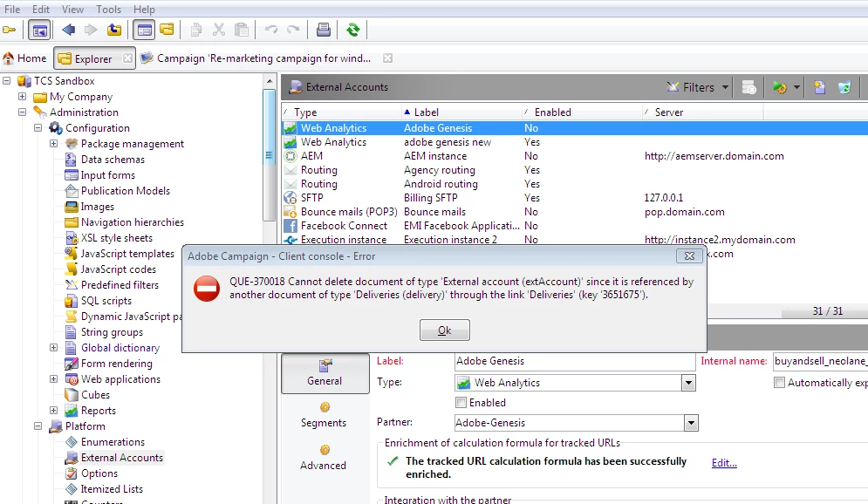Click the list configuration icon next to Filters
Image resolution: width=868 pixels, height=504 pixels.
coord(749,87)
